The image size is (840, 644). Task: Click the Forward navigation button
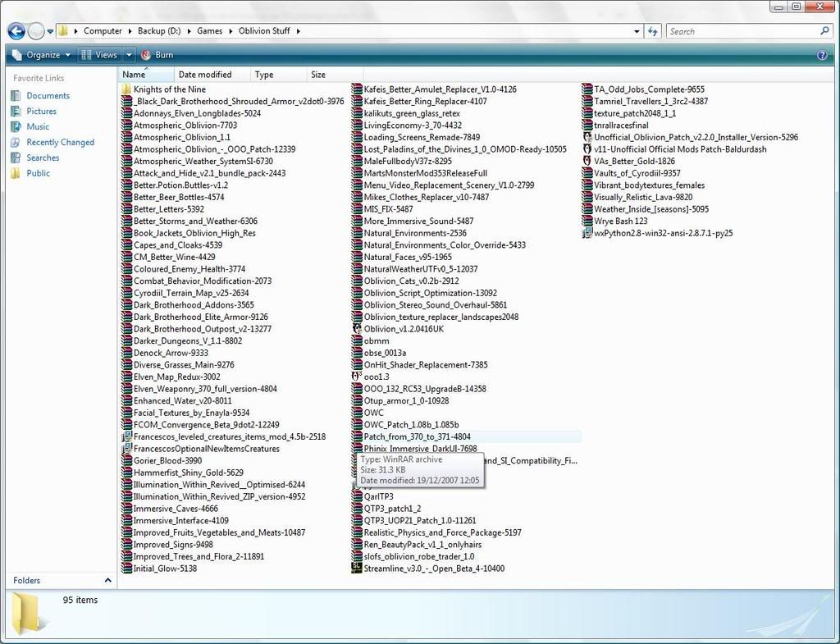coord(36,31)
